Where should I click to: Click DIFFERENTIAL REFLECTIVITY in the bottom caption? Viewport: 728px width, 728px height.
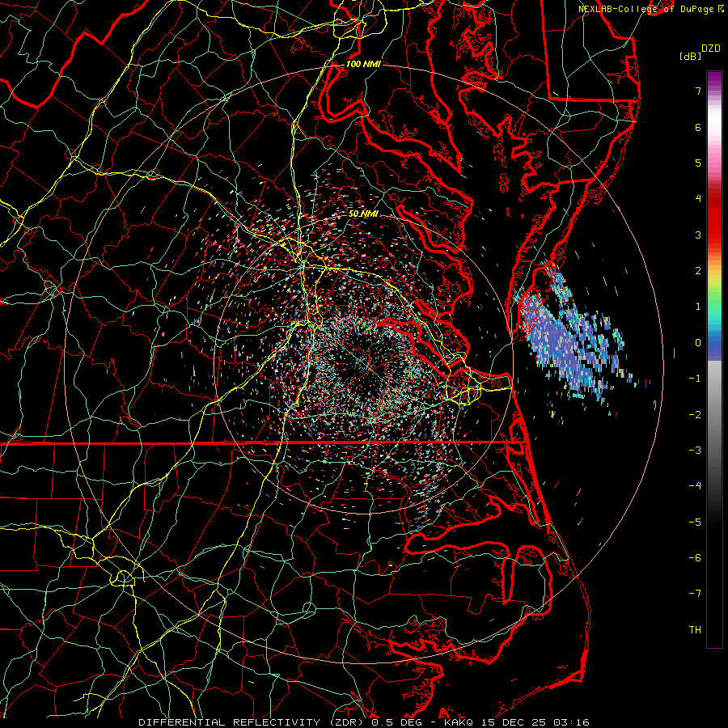[x=230, y=722]
